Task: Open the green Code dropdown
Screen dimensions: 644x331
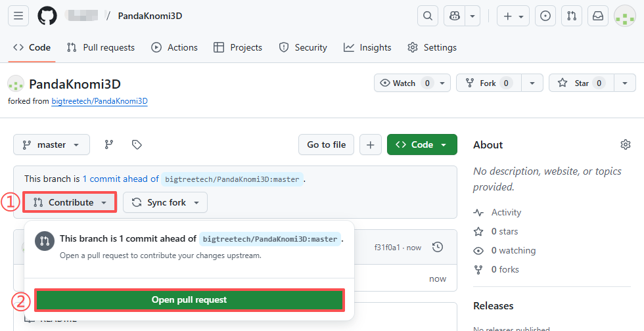Action: 422,144
